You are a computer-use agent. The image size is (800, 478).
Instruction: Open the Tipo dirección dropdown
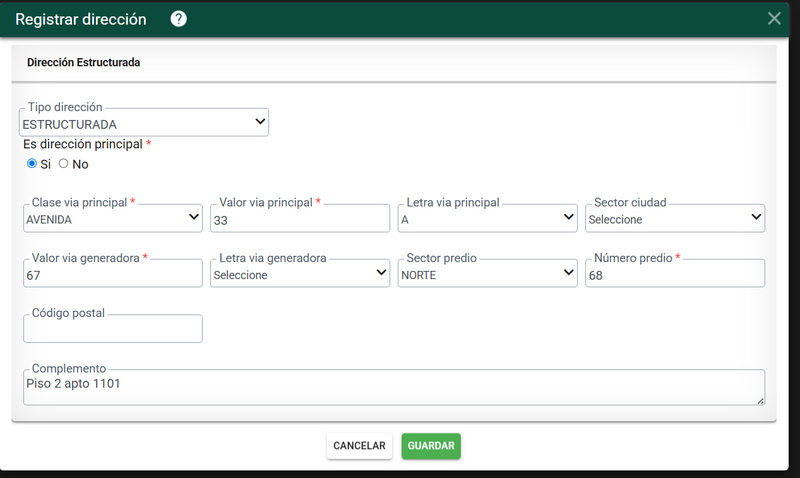144,122
